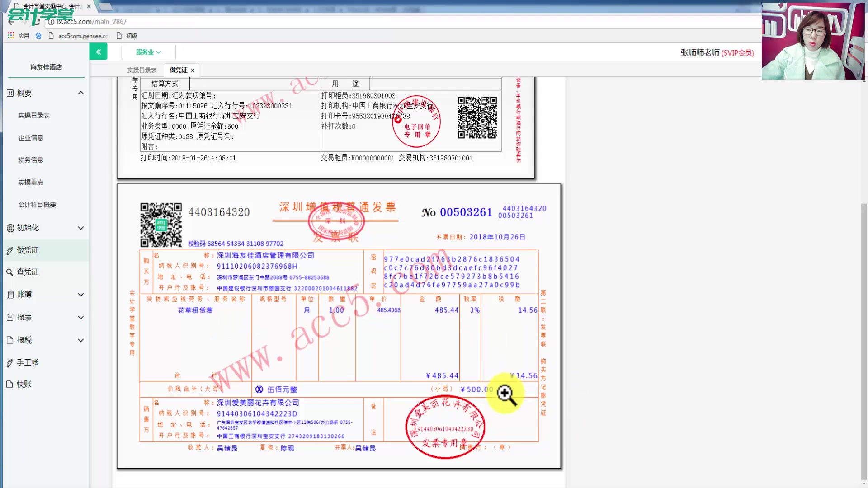Collapse the 概要 sidebar section
The width and height of the screenshot is (868, 488).
pos(81,93)
